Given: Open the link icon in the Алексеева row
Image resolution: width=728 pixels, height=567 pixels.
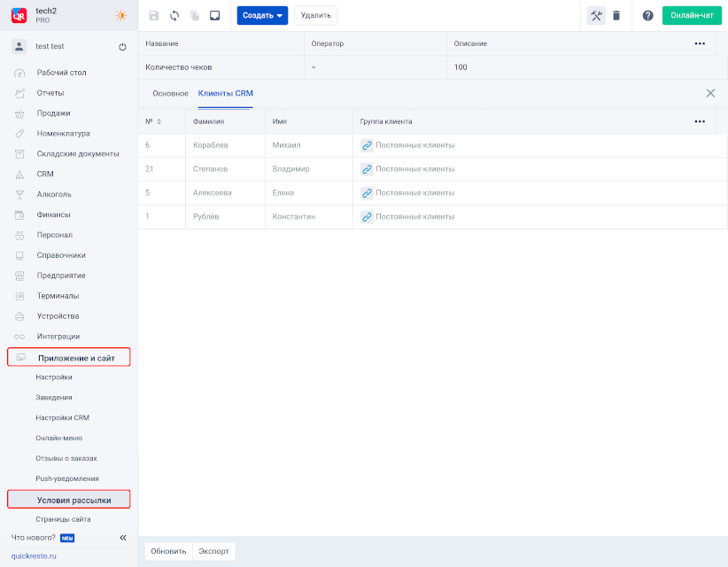Looking at the screenshot, I should click(367, 193).
